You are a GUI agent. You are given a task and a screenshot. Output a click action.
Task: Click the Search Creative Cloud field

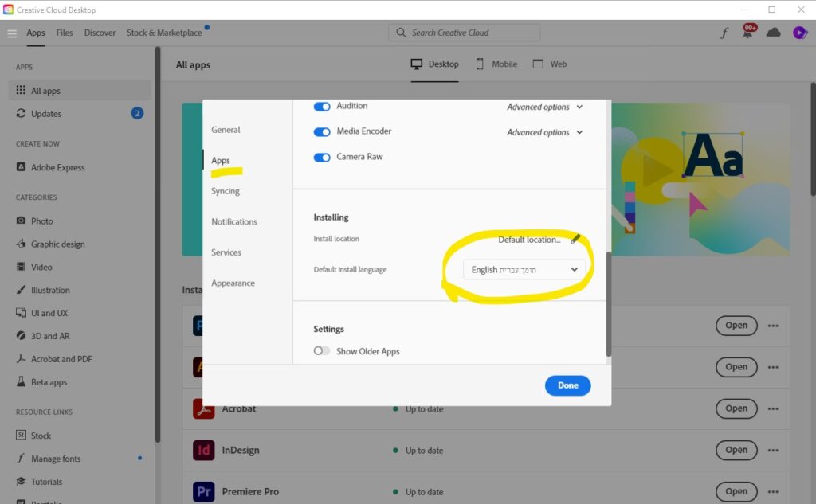[x=465, y=33]
